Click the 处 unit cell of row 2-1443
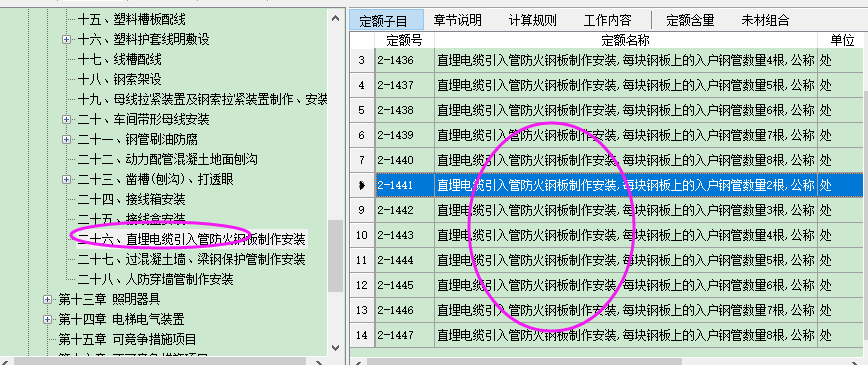 840,235
